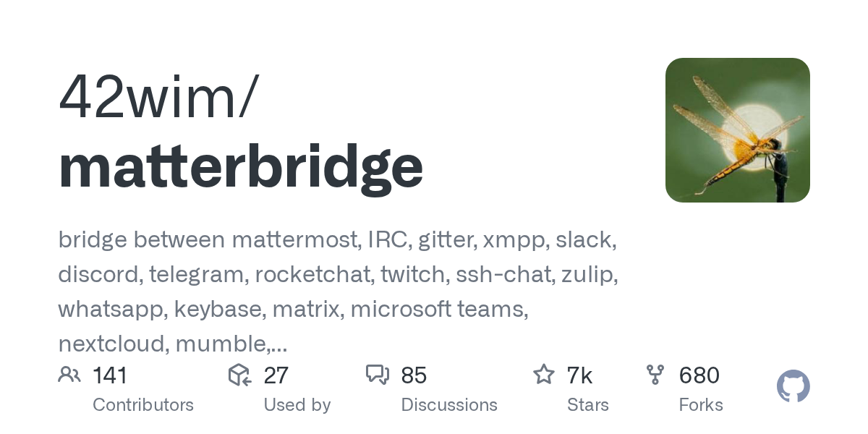This screenshot has height=434, width=868.
Task: Click the 27 used-by count
Action: pos(276,375)
